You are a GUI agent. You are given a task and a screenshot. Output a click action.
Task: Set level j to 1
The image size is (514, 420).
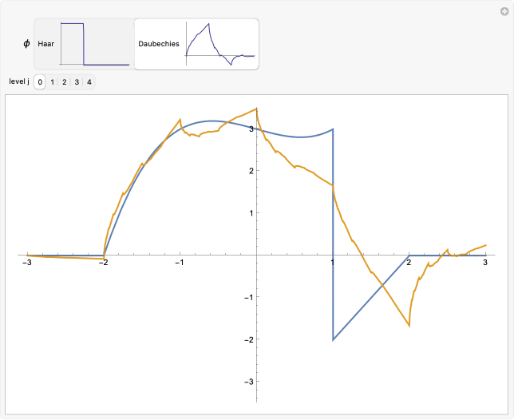click(x=52, y=81)
